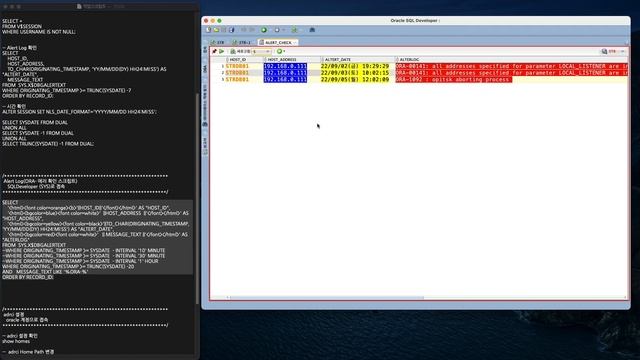Click '-- Alert Log' comment line in editor
Viewport: 640px width, 360px height.
click(x=20, y=48)
